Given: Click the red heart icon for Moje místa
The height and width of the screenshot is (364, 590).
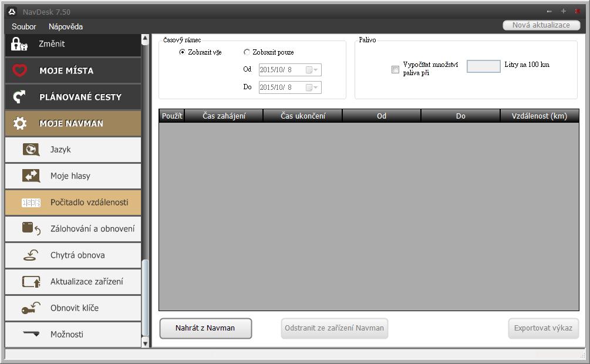Looking at the screenshot, I should point(19,70).
